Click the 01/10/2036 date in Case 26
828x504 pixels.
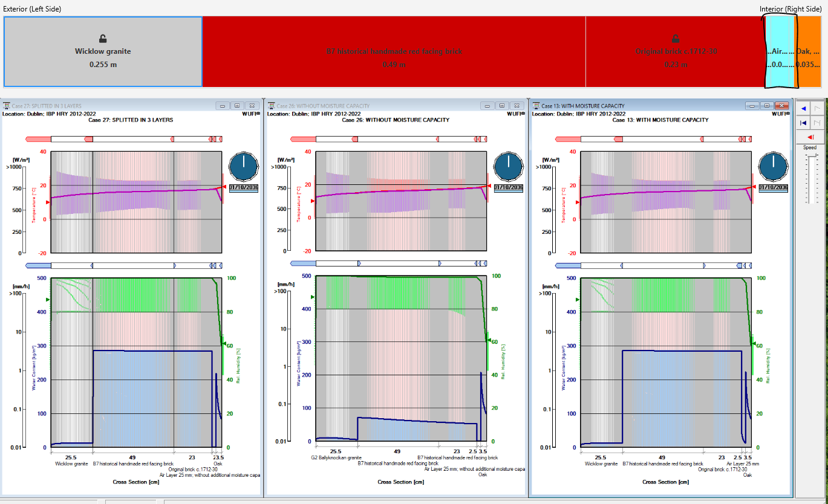click(x=508, y=187)
